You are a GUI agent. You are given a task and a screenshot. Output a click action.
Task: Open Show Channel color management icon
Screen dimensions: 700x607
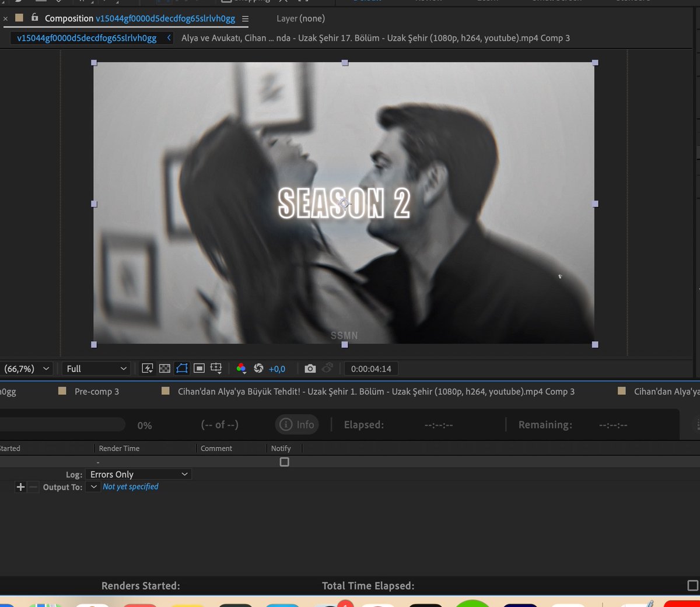pyautogui.click(x=241, y=369)
